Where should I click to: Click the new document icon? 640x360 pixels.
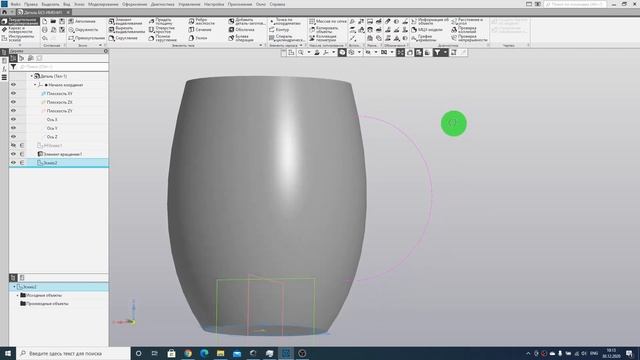[44, 21]
